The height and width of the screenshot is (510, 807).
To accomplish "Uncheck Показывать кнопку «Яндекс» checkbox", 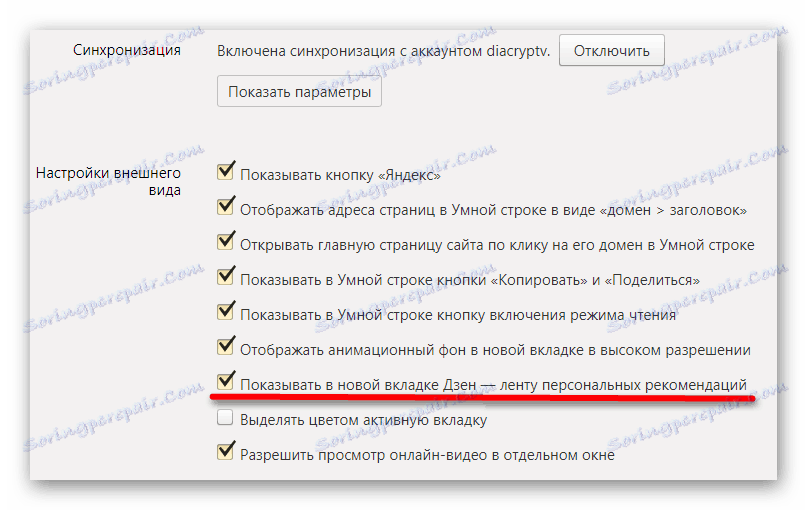I will 225,171.
